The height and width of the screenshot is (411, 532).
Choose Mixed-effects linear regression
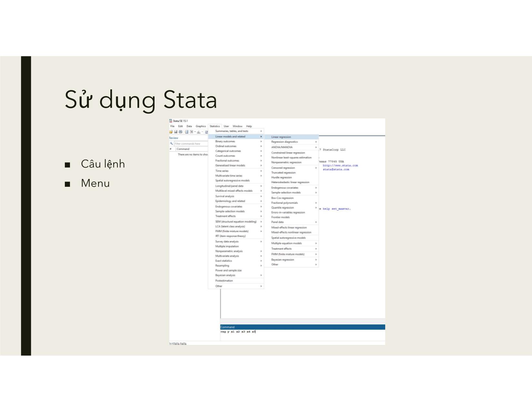[291, 228]
